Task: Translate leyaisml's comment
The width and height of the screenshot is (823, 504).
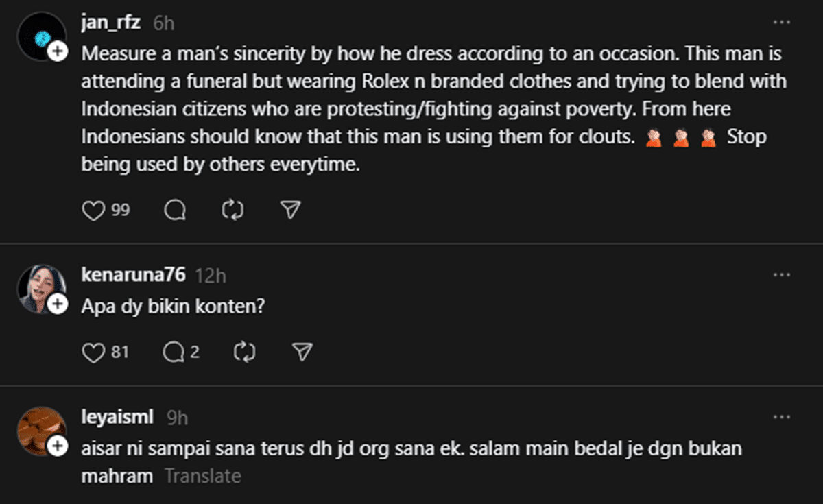Action: click(202, 476)
